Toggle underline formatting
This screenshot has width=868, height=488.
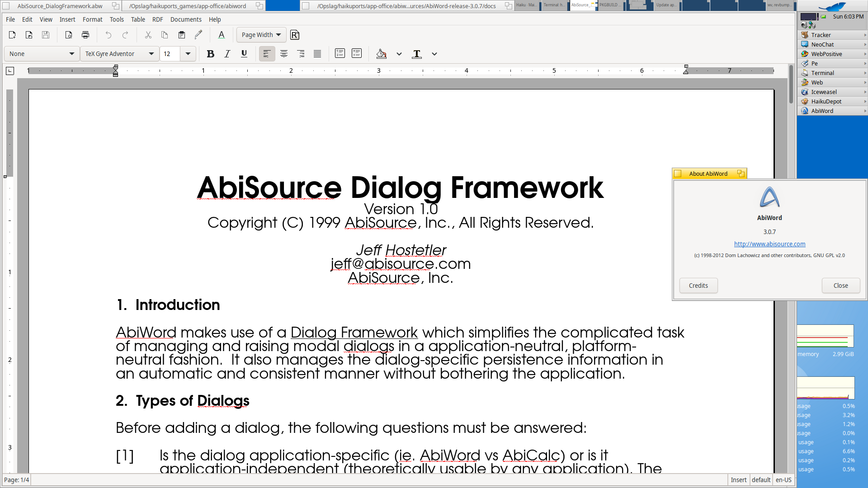(x=244, y=54)
